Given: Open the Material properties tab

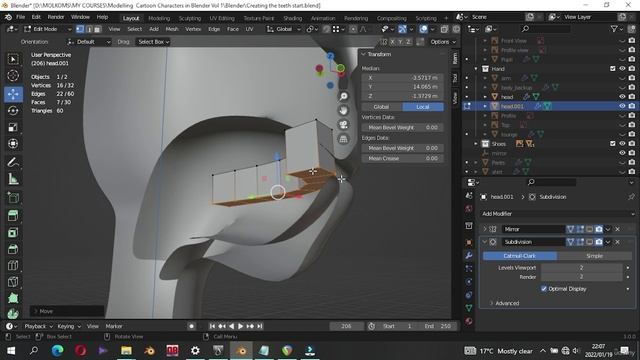Looking at the screenshot, I should (469, 321).
